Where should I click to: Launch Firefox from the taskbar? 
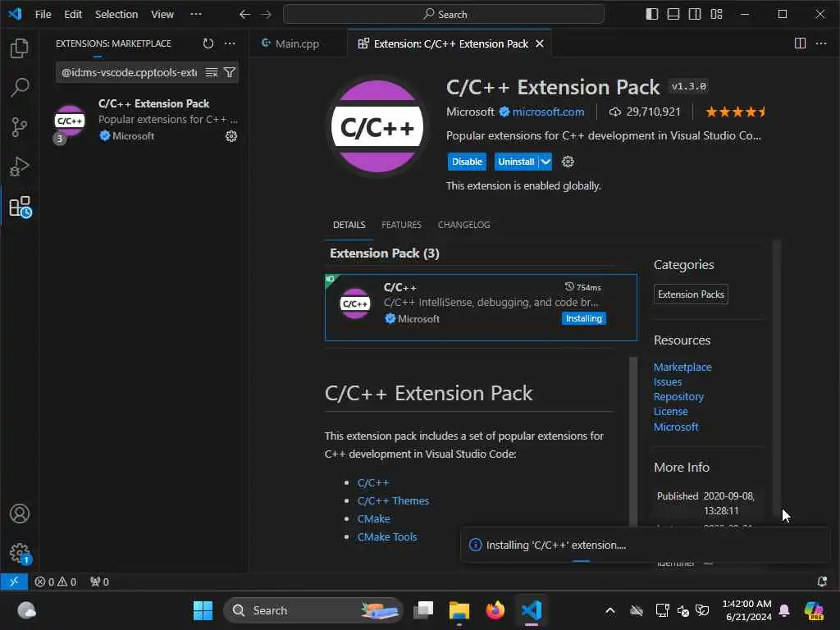[x=495, y=610]
